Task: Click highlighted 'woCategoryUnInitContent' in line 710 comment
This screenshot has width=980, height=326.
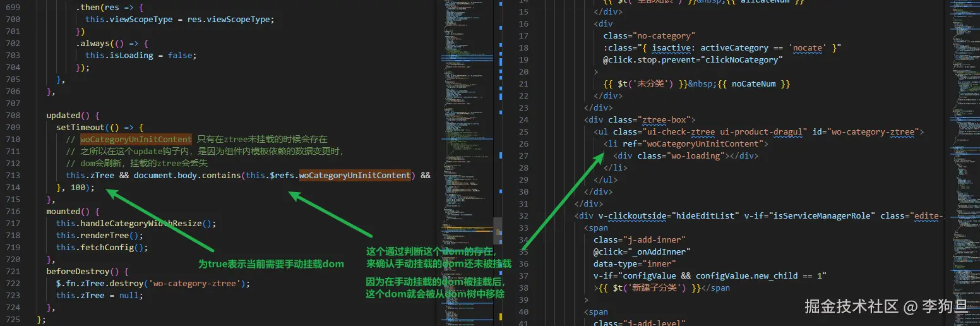Action: pos(136,140)
